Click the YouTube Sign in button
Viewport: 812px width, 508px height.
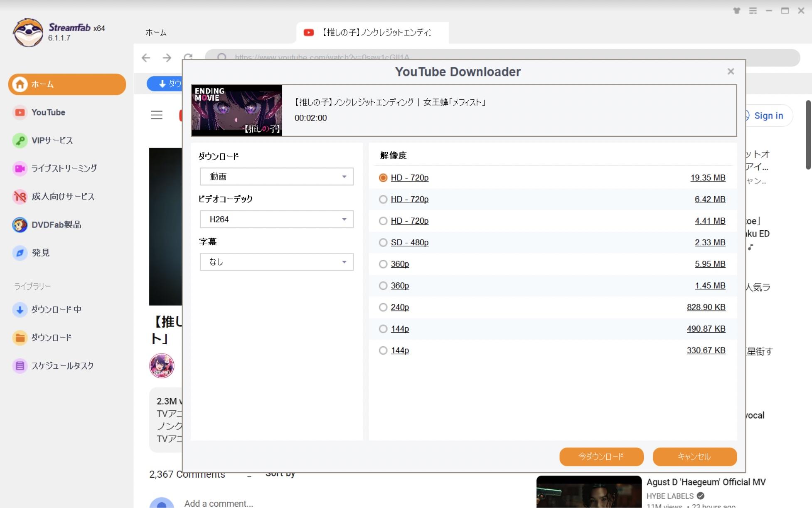click(x=768, y=116)
